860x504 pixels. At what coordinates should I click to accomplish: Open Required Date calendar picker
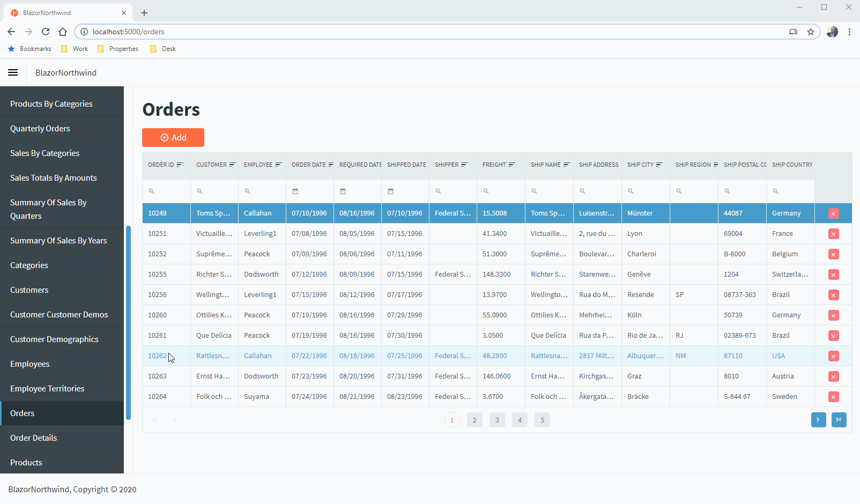click(x=343, y=191)
